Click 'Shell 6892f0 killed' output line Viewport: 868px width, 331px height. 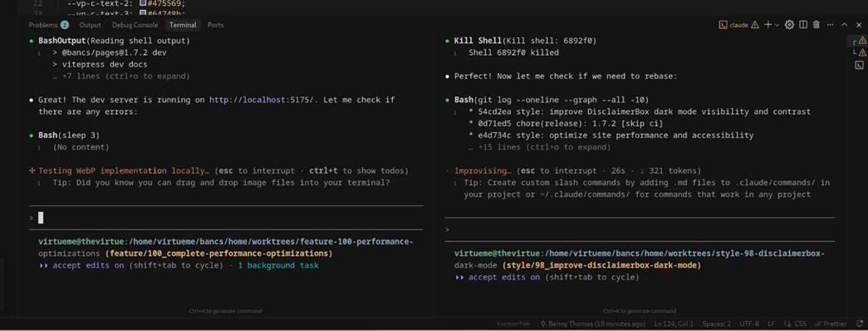pos(513,52)
